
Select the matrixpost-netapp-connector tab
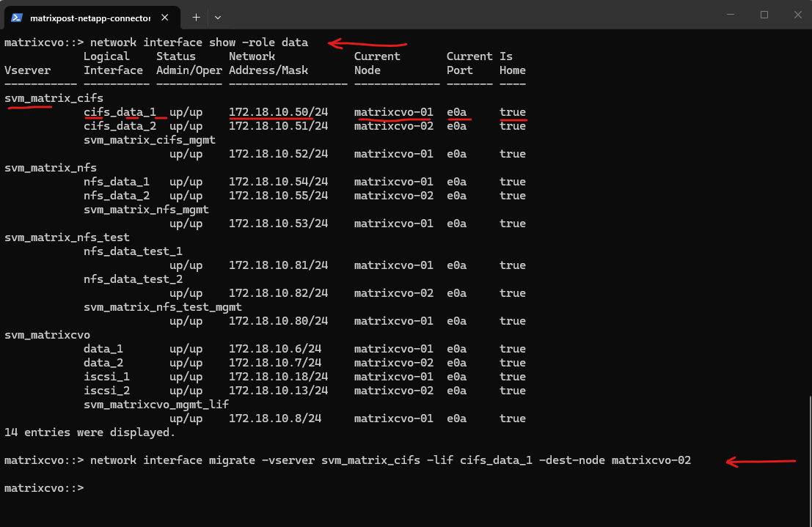[89, 17]
